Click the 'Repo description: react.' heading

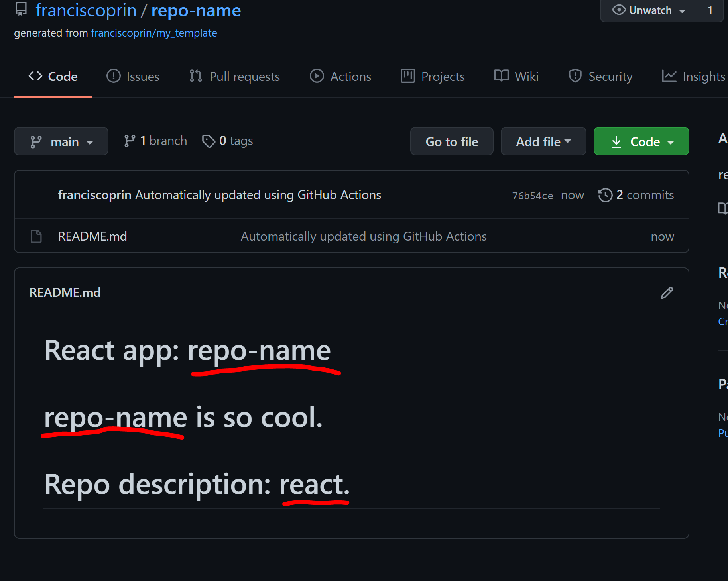(x=197, y=485)
